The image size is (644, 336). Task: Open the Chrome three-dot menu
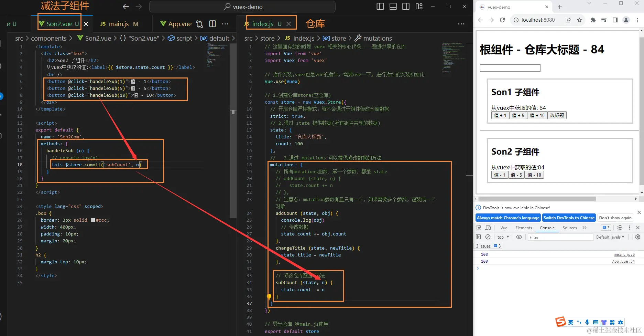coord(637,20)
